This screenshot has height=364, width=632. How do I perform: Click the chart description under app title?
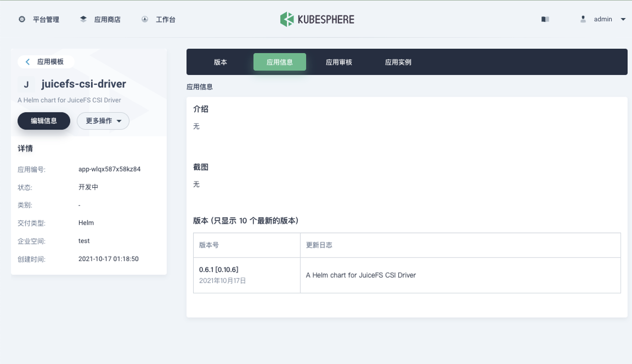[69, 100]
